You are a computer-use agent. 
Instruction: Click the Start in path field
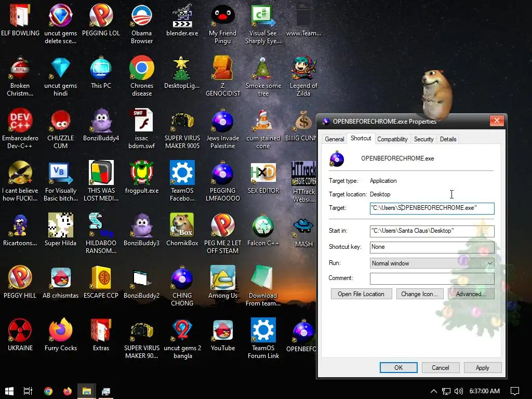click(x=432, y=231)
